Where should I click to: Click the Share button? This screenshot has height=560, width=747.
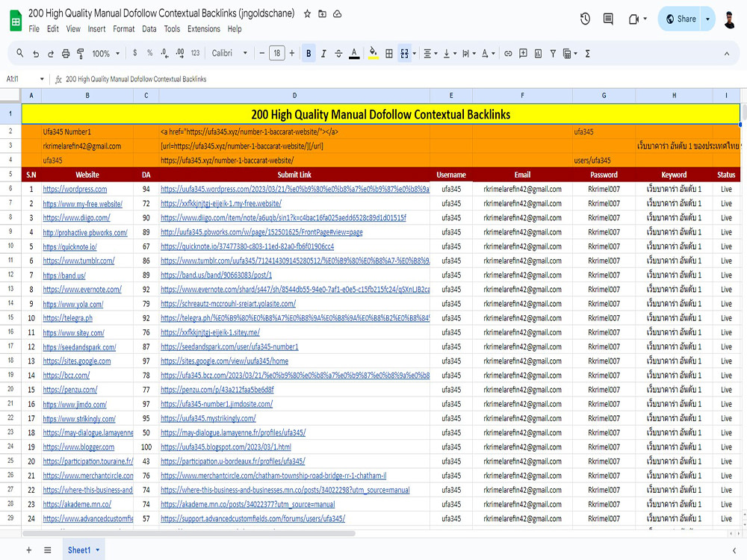[x=680, y=19]
